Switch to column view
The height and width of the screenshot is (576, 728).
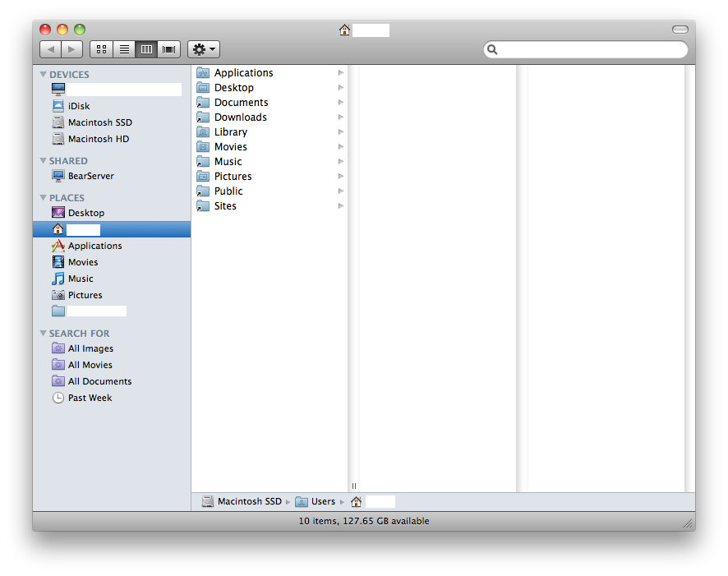pos(146,49)
